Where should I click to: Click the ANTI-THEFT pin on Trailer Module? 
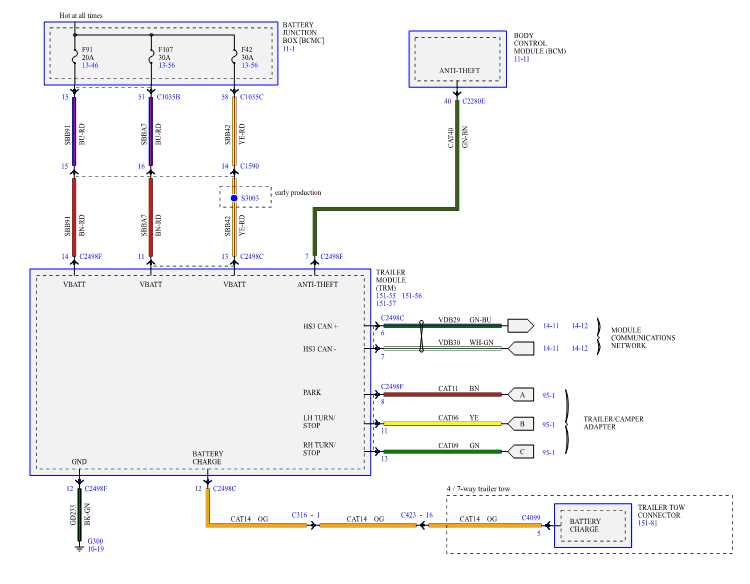(x=318, y=284)
